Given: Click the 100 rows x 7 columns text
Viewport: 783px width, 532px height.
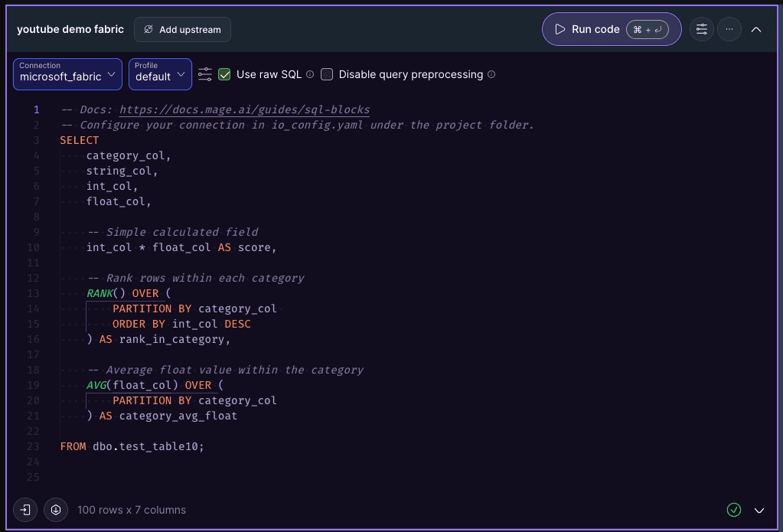Looking at the screenshot, I should [132, 510].
